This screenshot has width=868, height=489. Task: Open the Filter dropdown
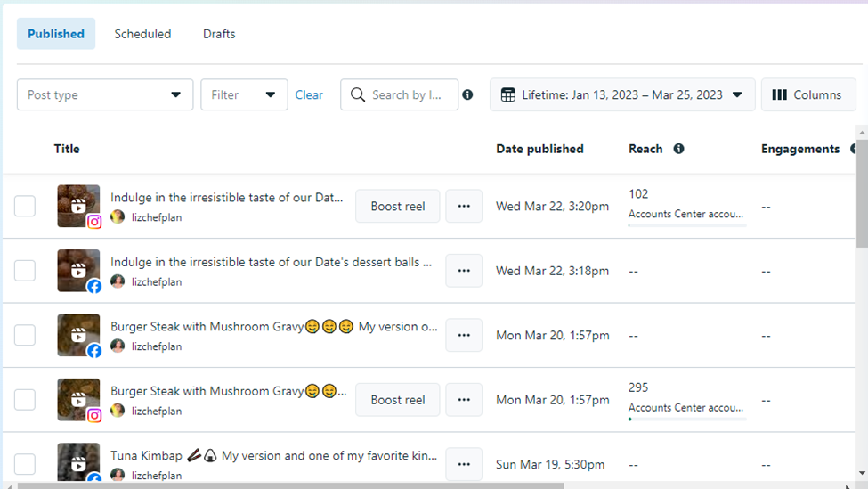244,95
